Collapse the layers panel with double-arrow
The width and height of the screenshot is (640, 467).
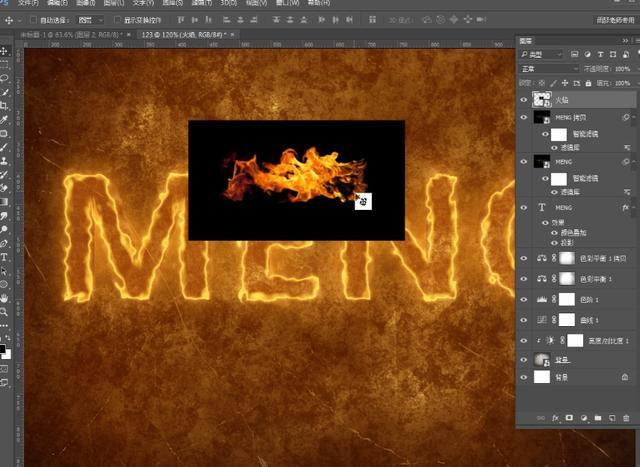click(625, 40)
